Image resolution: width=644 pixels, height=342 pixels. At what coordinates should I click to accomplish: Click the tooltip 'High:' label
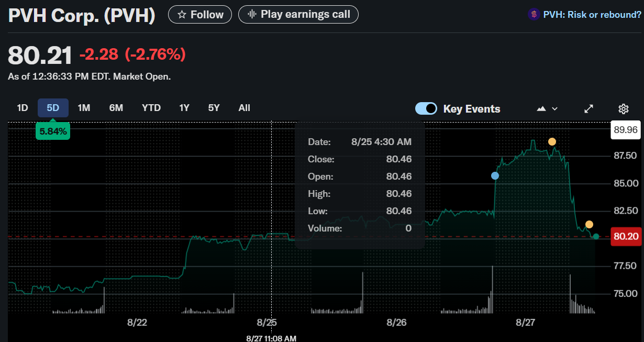[319, 194]
